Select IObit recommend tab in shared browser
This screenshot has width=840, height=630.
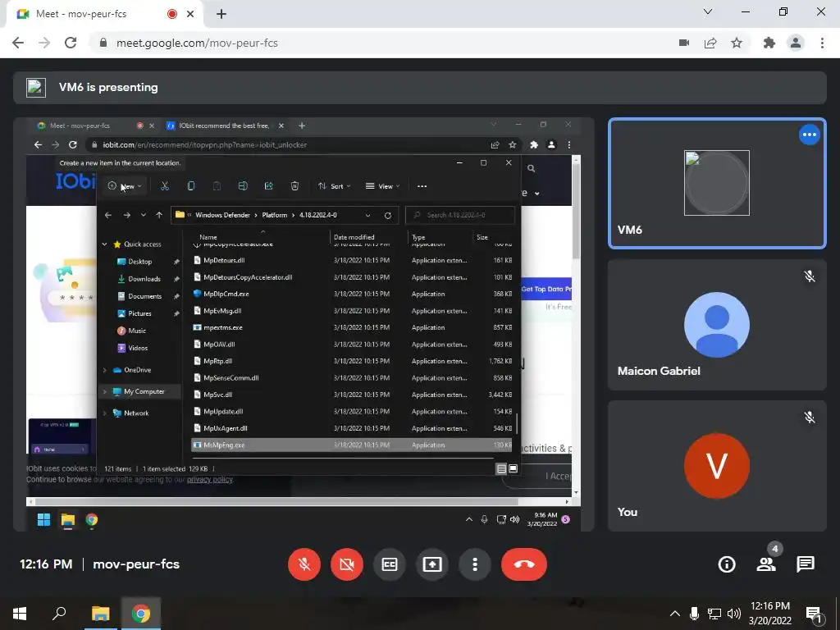tap(225, 126)
